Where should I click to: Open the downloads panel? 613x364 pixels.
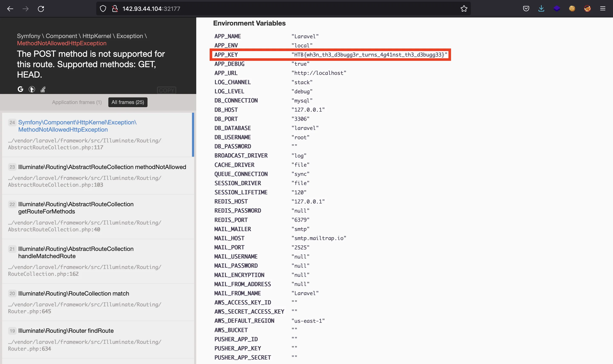tap(541, 9)
